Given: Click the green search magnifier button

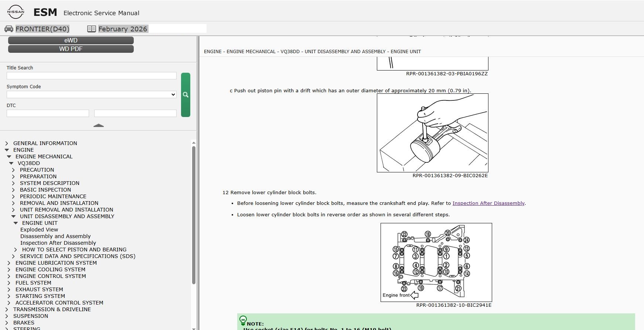Looking at the screenshot, I should [185, 95].
